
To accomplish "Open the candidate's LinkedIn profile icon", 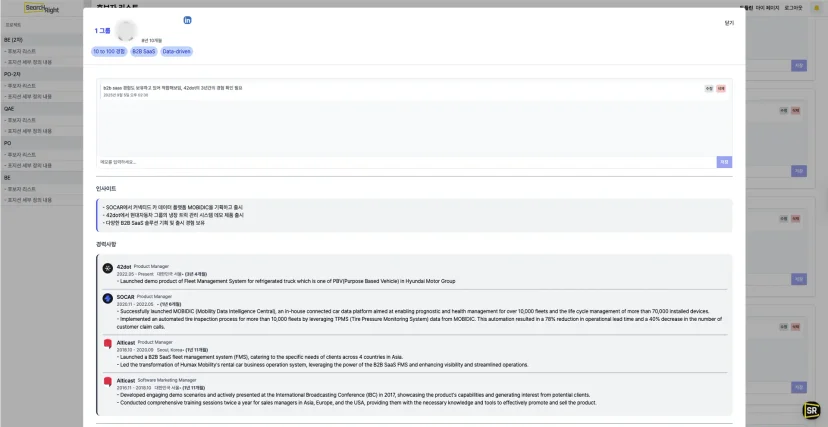I will 187,20.
